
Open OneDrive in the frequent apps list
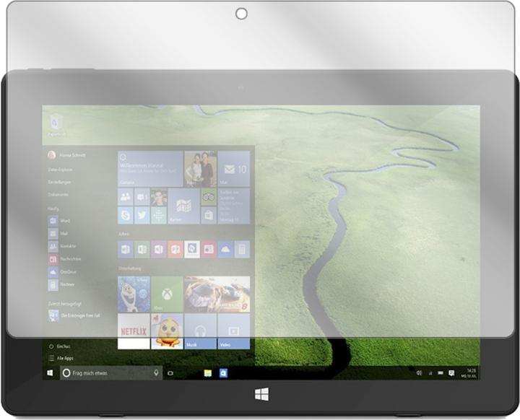tap(62, 272)
